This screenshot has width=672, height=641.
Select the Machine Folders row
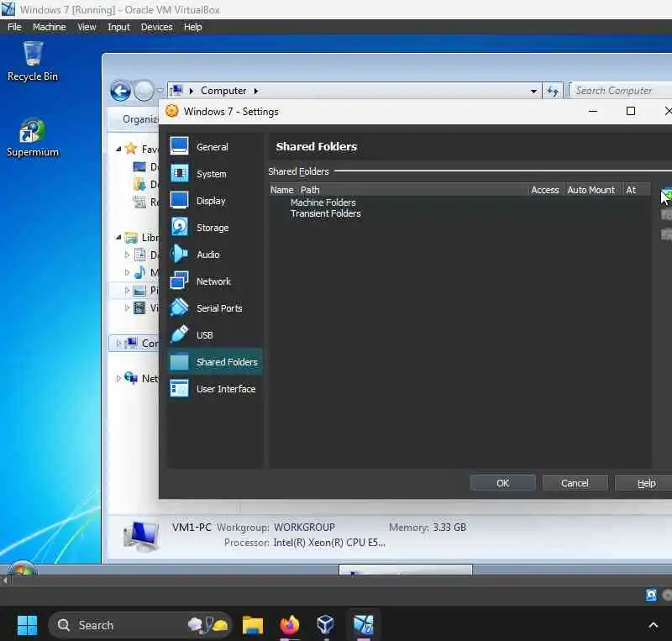[x=323, y=202]
